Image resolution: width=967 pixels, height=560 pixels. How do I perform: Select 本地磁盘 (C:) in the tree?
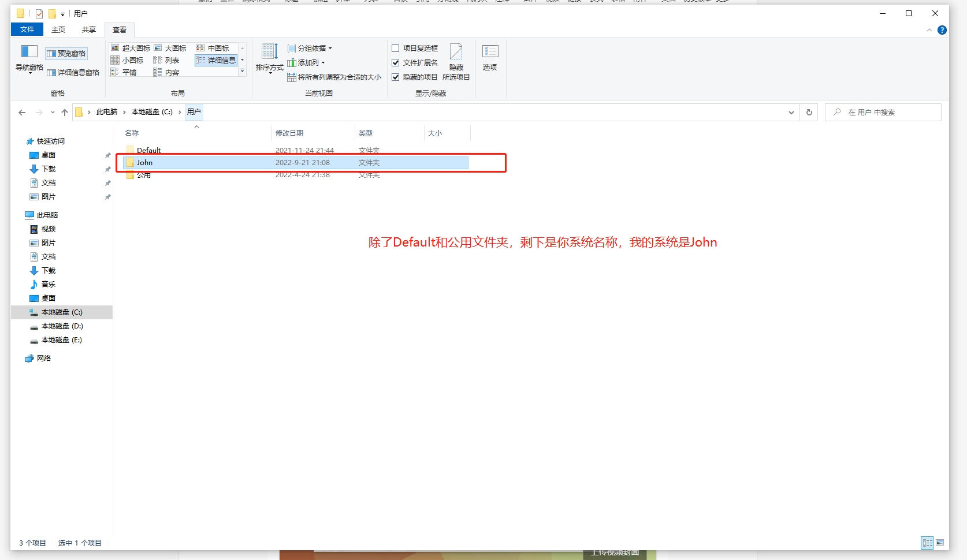click(x=61, y=312)
